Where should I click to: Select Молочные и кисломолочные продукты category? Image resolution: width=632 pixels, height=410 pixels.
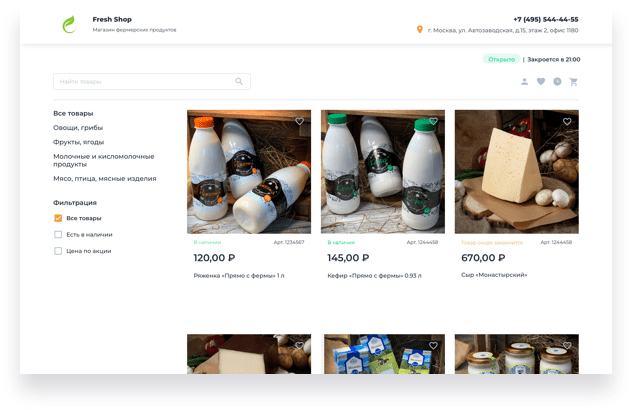104,160
